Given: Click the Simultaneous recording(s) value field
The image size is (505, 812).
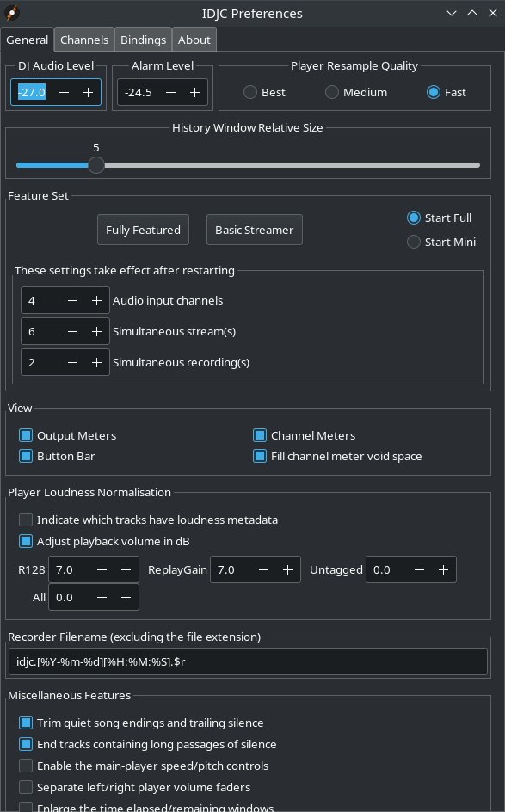Looking at the screenshot, I should [x=41, y=362].
